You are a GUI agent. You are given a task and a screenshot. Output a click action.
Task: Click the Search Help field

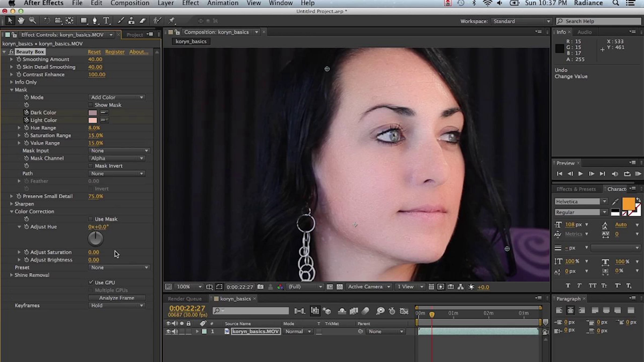click(598, 21)
